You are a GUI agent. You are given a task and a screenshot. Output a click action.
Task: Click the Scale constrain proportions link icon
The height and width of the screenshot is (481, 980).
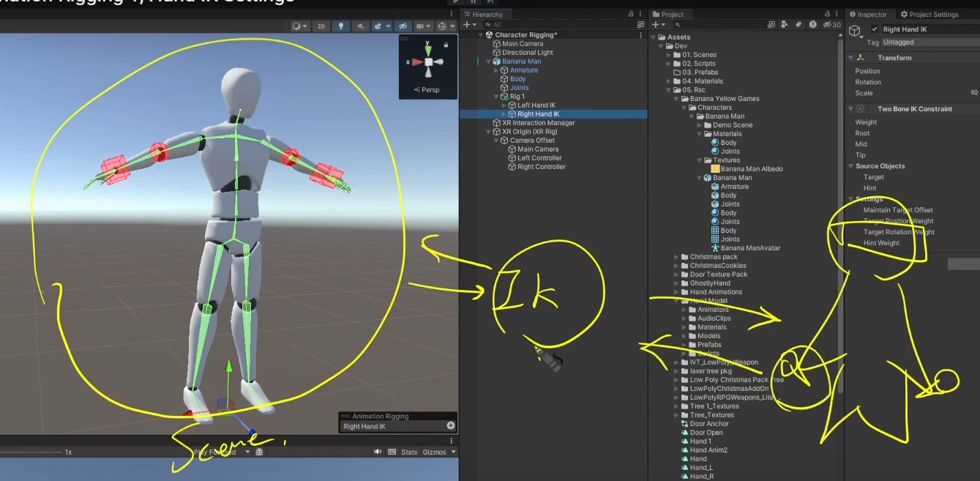tap(974, 93)
